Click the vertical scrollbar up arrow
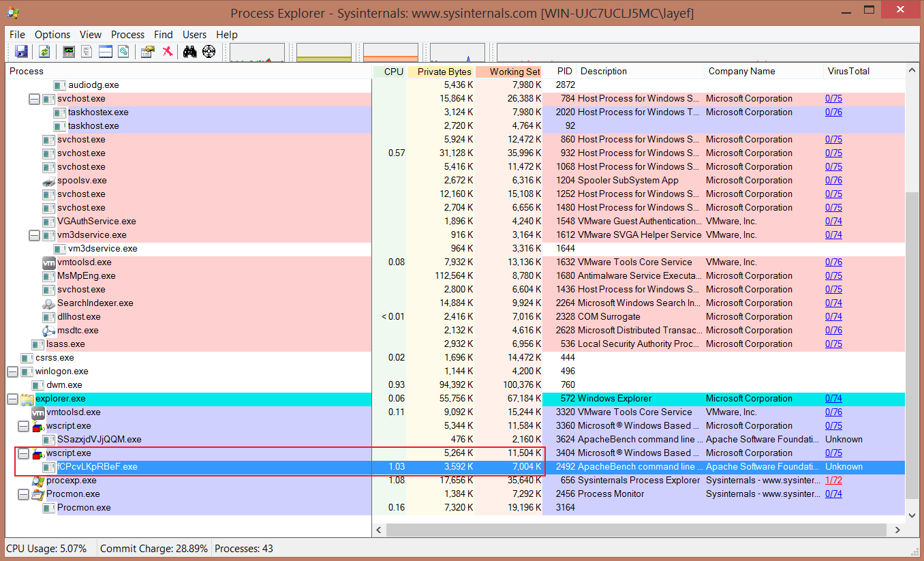The width and height of the screenshot is (924, 561). [x=912, y=72]
